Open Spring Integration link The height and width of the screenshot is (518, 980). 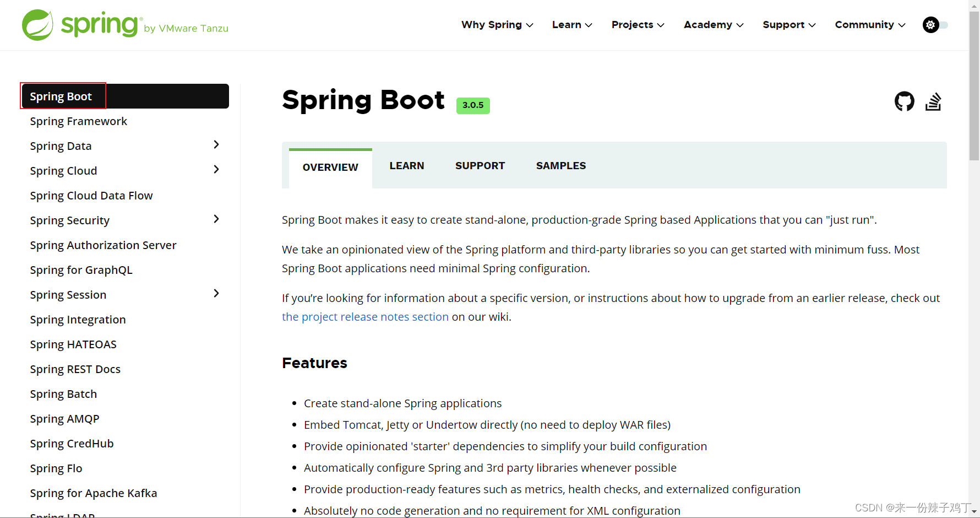pos(78,320)
